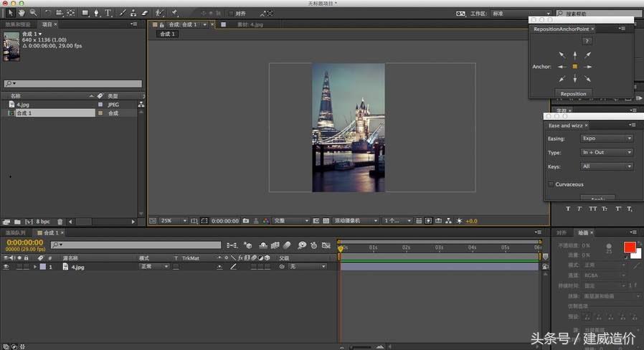Expand the 4.jpg layer properties triangle
Screen dimensions: 644x350
35,267
